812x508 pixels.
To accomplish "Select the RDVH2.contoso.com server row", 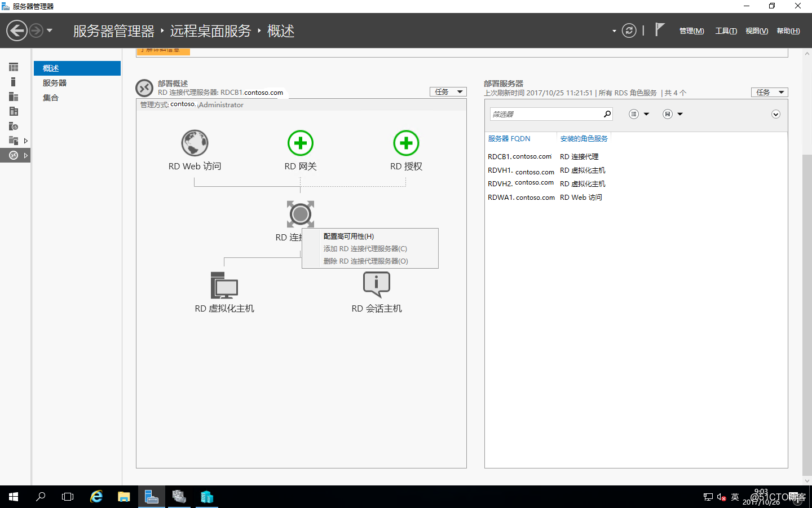I will point(636,184).
